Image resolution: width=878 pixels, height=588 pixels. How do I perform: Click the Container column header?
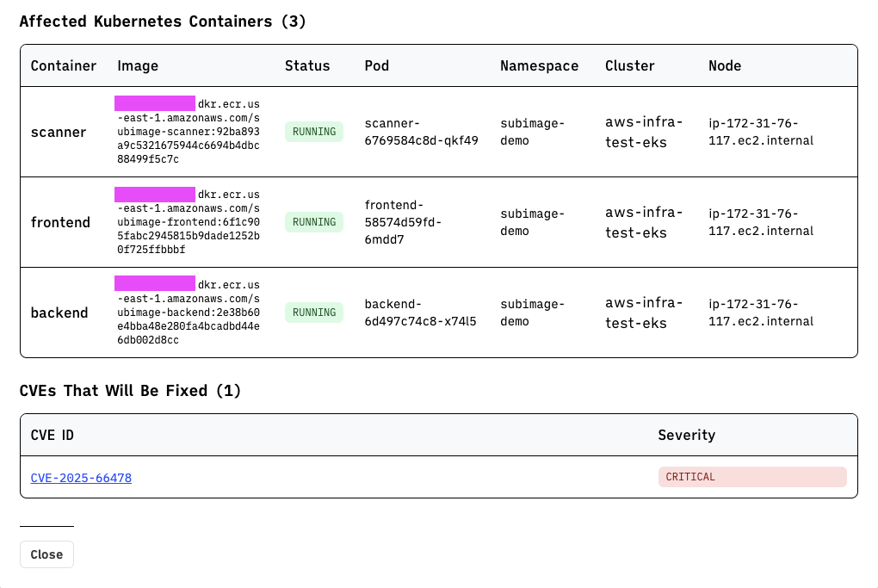63,65
